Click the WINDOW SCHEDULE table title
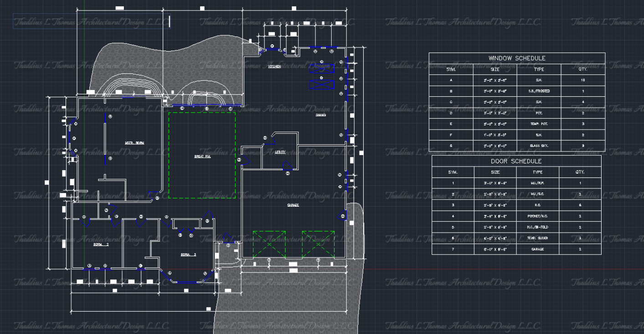Viewport: 644px width, 334px height. point(517,58)
